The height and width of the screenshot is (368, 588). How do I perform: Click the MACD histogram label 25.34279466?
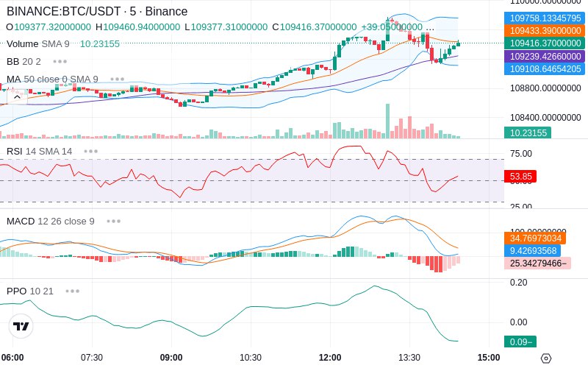(537, 263)
